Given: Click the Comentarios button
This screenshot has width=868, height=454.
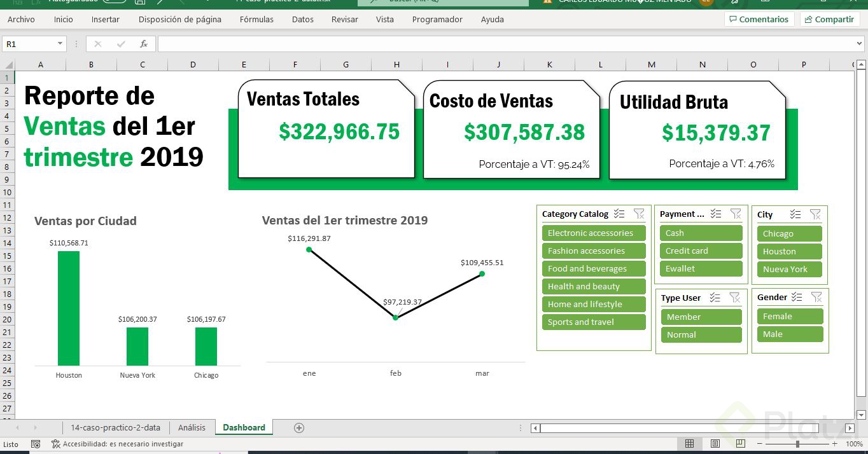Looking at the screenshot, I should (x=759, y=20).
